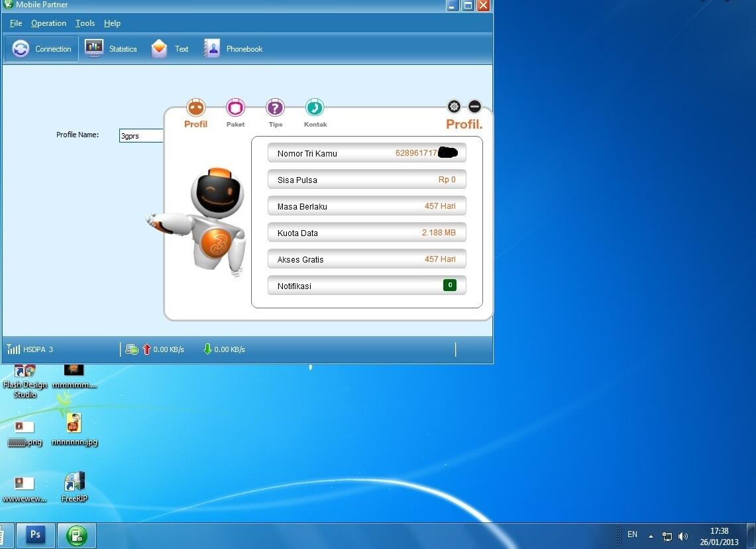The height and width of the screenshot is (549, 756).
Task: Select the Paket tab icon
Action: pyautogui.click(x=235, y=107)
